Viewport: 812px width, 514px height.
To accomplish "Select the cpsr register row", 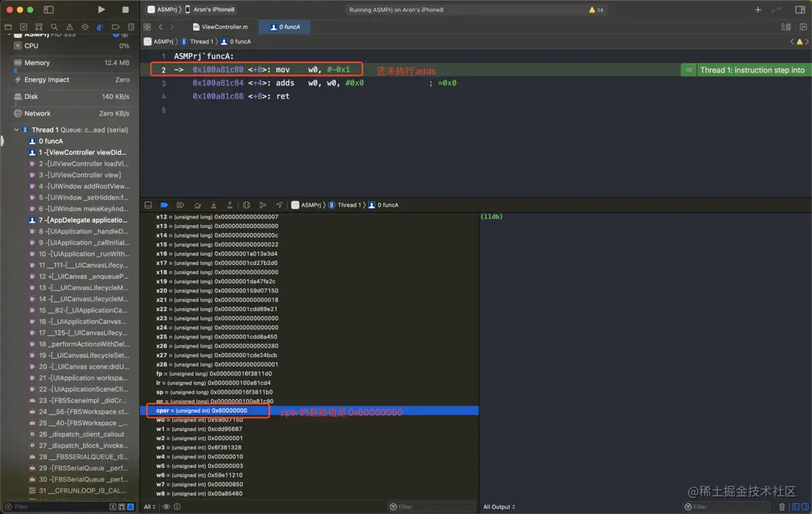I will 309,411.
